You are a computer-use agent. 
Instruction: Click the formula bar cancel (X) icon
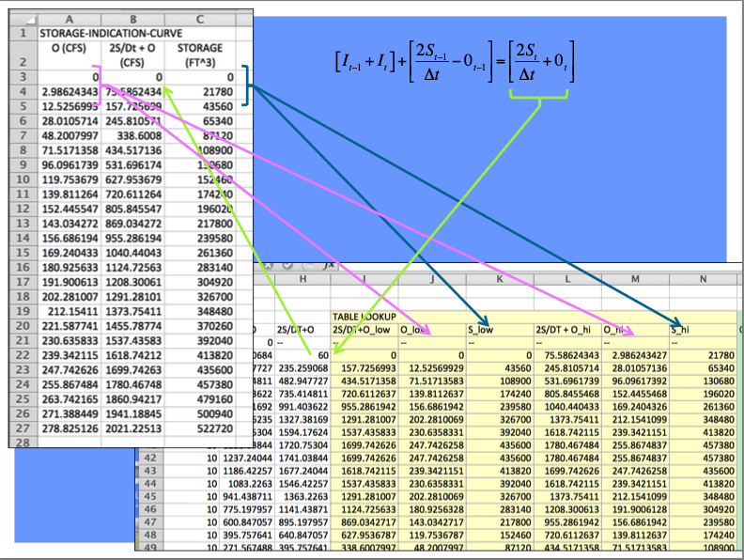click(269, 266)
